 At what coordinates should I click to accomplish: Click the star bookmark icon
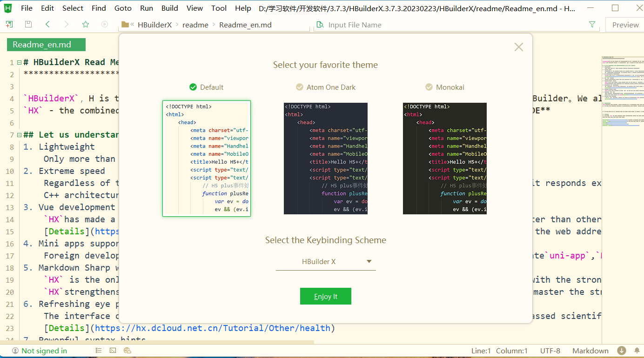click(x=85, y=24)
